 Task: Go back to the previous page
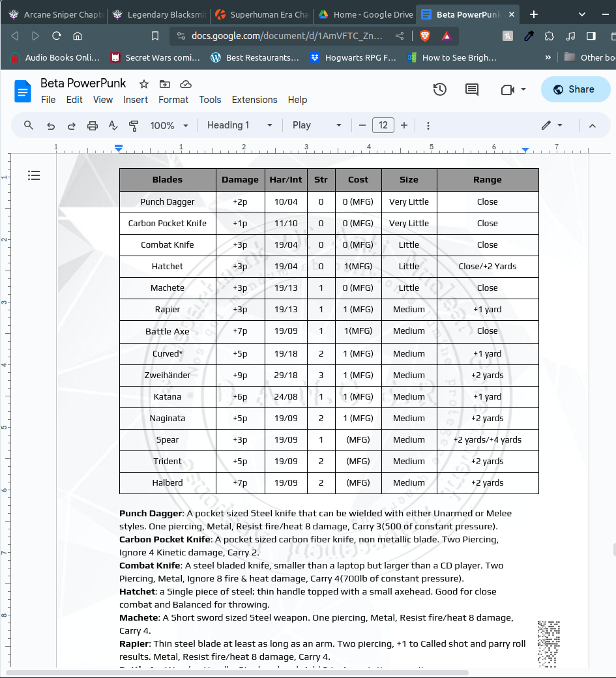point(15,36)
